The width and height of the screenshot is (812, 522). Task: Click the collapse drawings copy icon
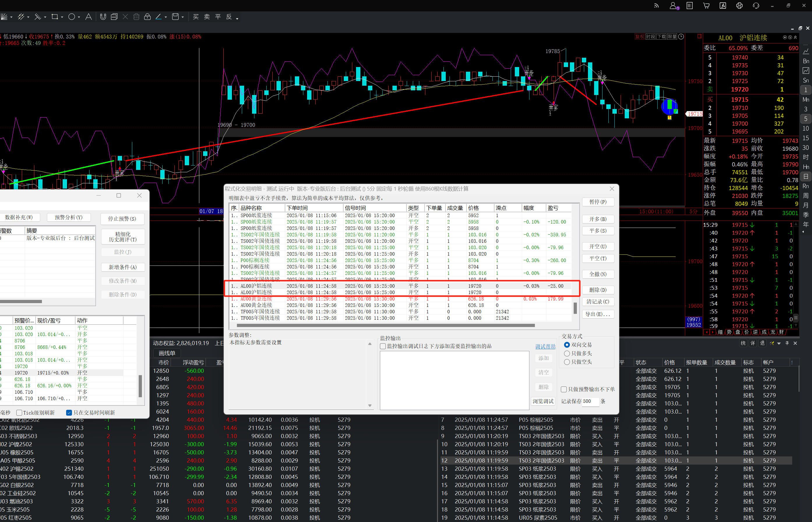114,17
